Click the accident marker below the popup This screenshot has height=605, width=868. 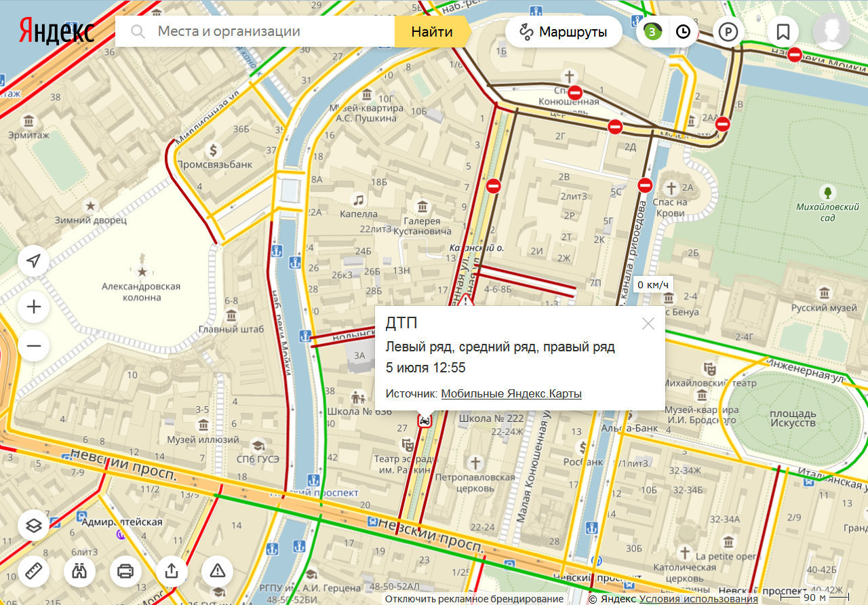(x=425, y=421)
